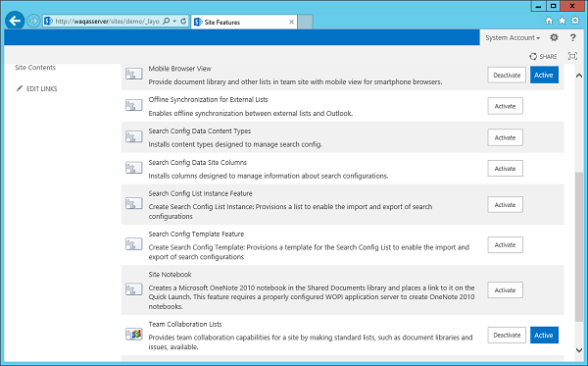Click the vertical scrollbar thumb
Viewport: 588px width, 366px height.
click(579, 246)
